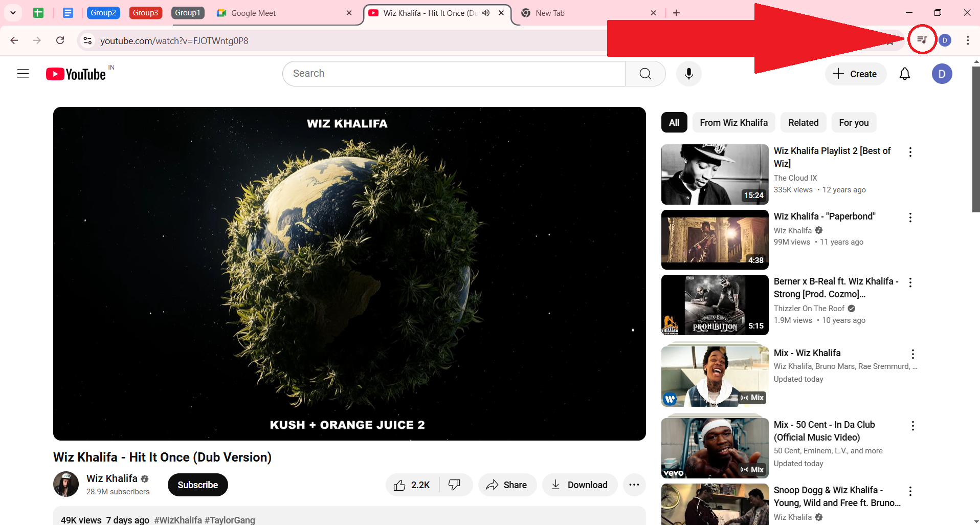Click the search magnifier button
The width and height of the screenshot is (980, 525).
pos(645,74)
